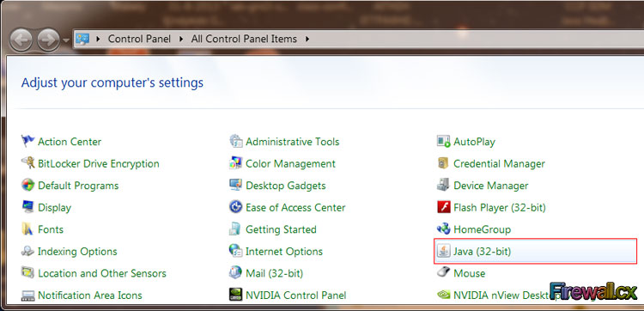The width and height of the screenshot is (644, 311).
Task: Open Location and Other Sensors link
Action: pyautogui.click(x=102, y=273)
